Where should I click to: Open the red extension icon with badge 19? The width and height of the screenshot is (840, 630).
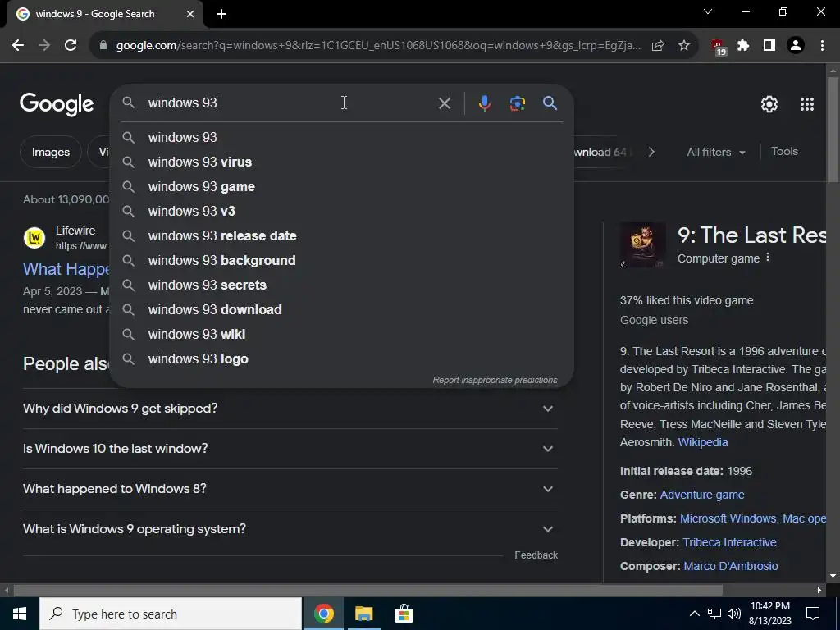pos(718,47)
